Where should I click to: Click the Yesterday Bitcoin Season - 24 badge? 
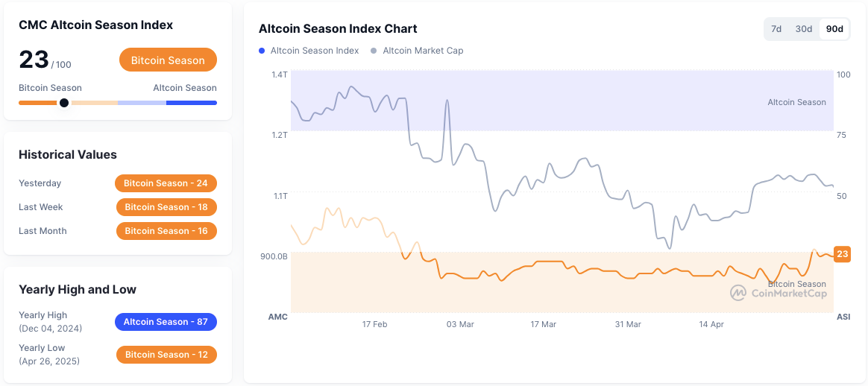tap(166, 183)
